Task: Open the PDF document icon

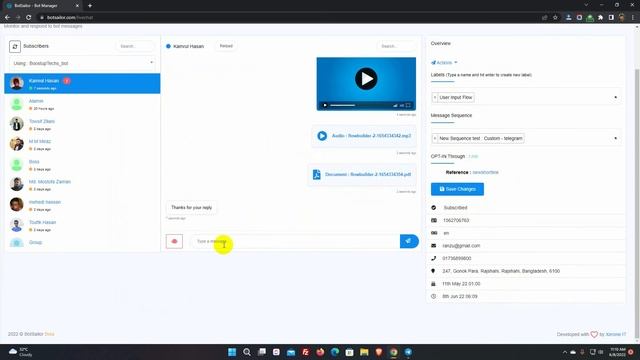Action: [316, 174]
